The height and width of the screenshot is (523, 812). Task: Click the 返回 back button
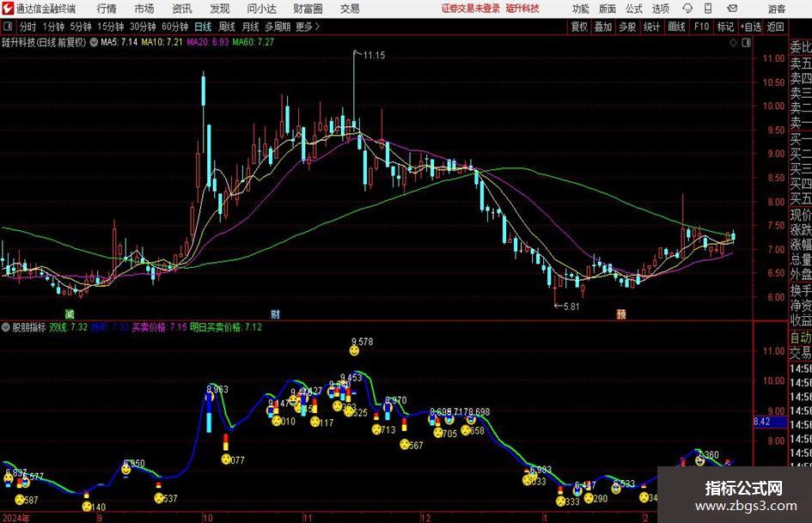(775, 27)
